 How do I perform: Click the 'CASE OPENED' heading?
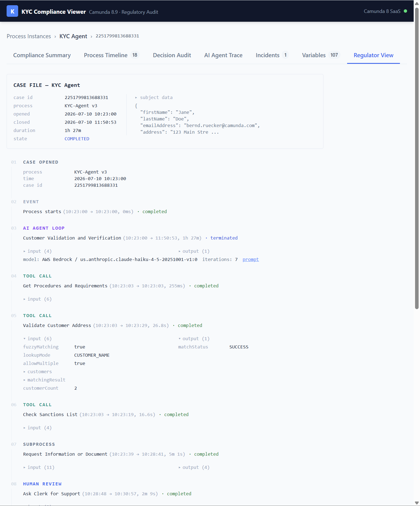[x=41, y=162]
